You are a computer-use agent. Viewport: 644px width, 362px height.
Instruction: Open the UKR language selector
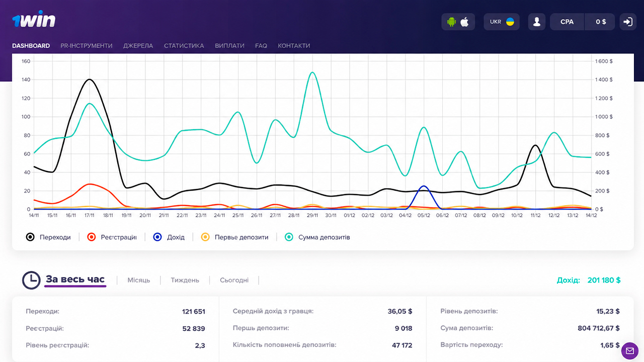(x=503, y=22)
